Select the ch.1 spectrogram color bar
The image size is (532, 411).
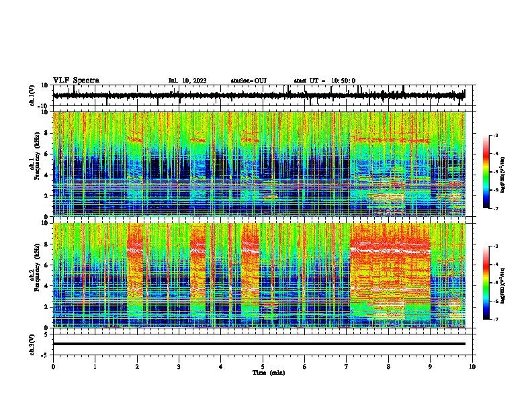click(486, 172)
